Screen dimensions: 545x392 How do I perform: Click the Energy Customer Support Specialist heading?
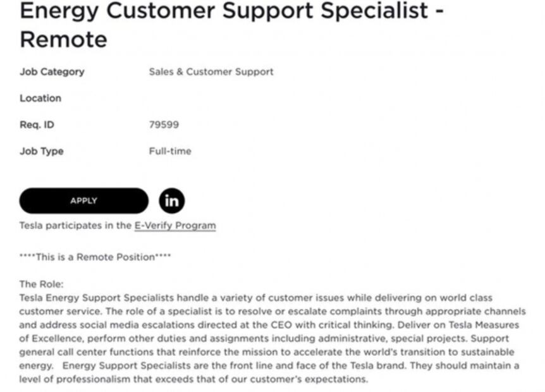point(231,11)
